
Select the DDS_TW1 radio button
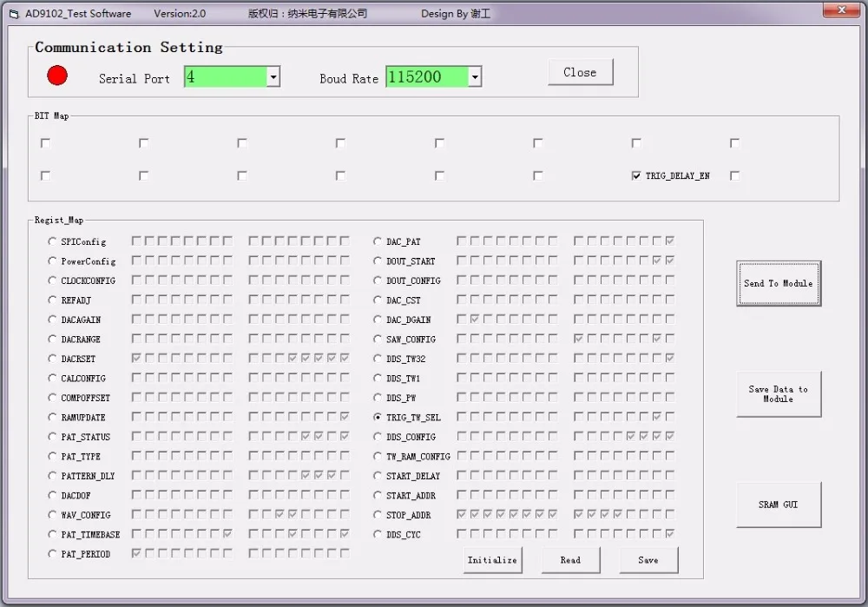pos(378,378)
